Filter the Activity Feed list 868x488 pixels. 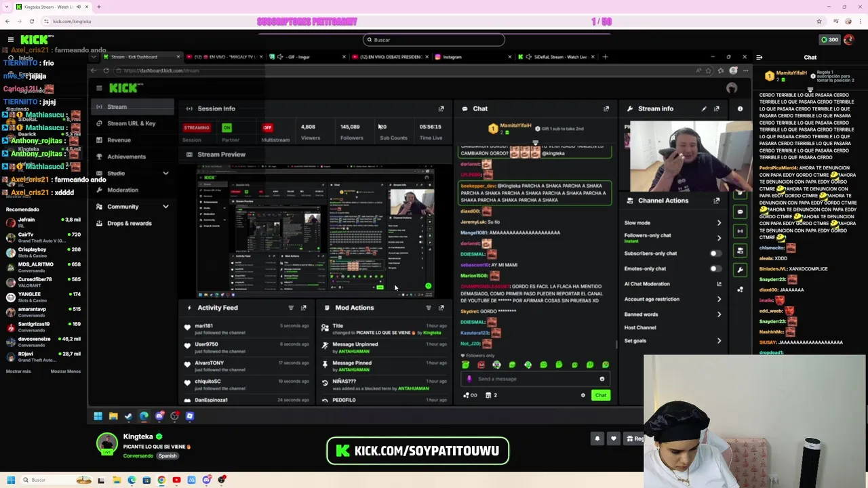coord(291,308)
